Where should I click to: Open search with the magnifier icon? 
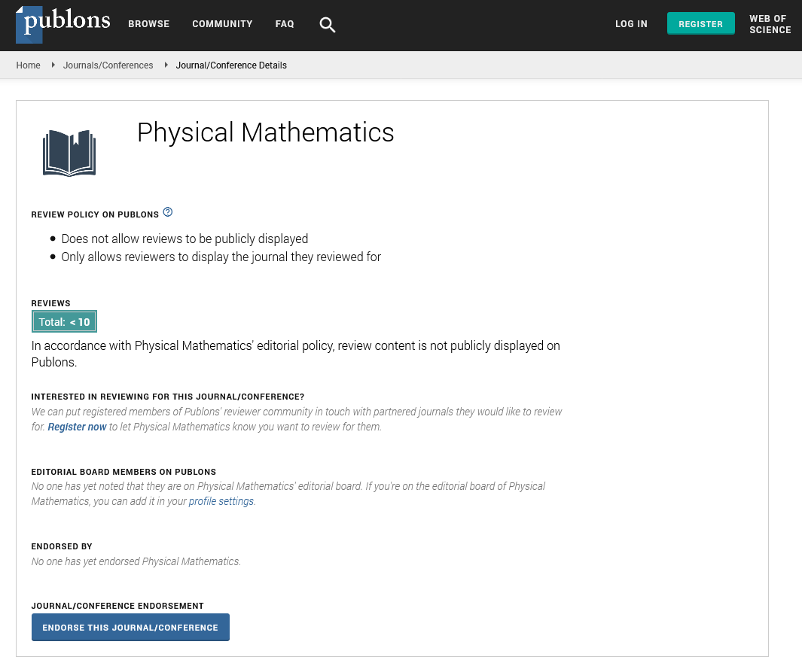click(327, 25)
